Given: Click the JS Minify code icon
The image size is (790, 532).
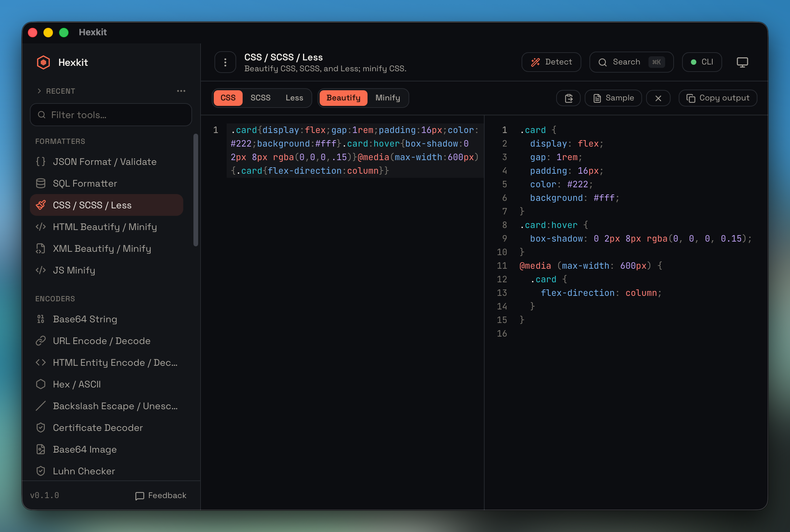Looking at the screenshot, I should point(41,270).
